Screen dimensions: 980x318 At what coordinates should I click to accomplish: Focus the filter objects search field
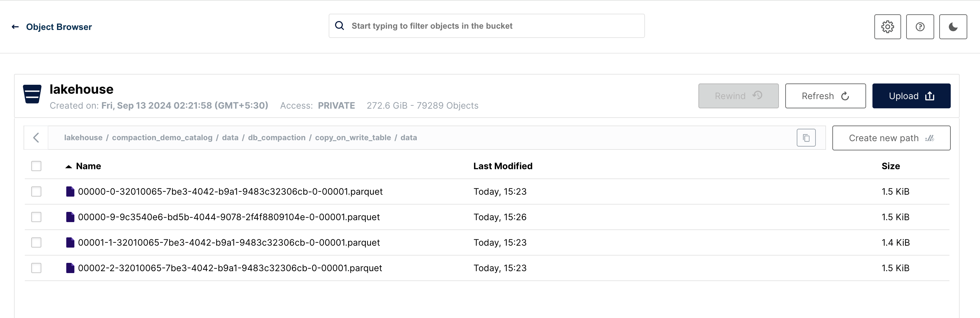(x=486, y=26)
